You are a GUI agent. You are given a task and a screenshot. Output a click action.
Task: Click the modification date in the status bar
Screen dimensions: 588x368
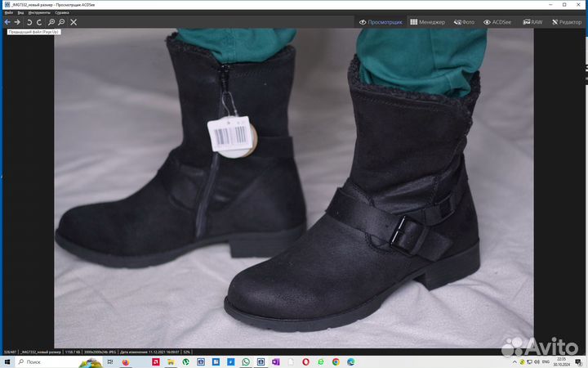149,352
